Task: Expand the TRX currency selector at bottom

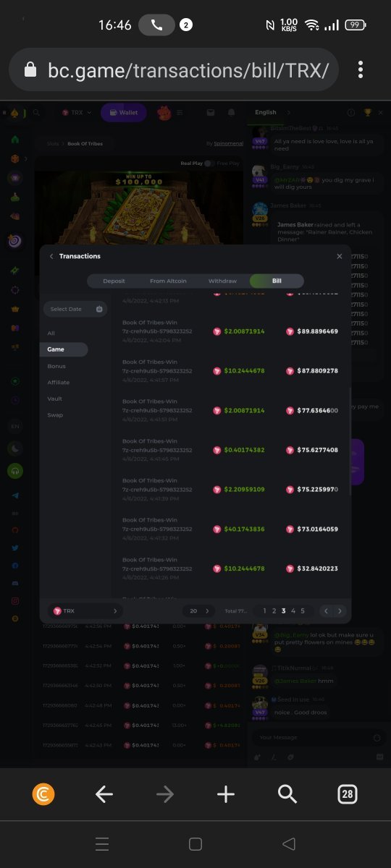Action: (85, 611)
